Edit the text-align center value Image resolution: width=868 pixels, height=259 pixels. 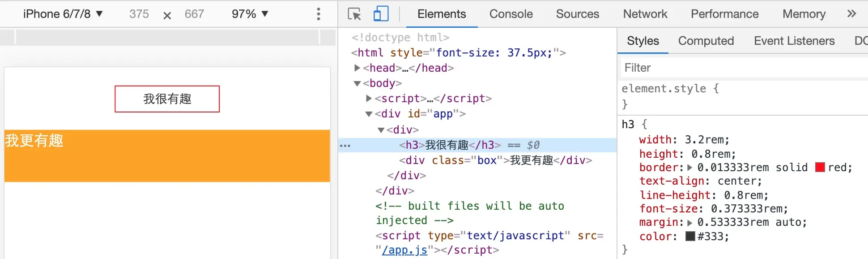[x=736, y=181]
